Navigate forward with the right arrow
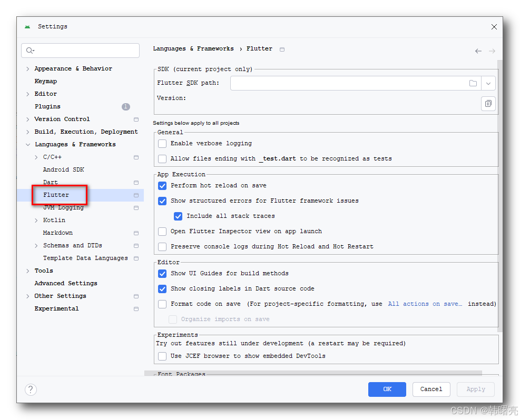The height and width of the screenshot is (420, 520). click(x=492, y=51)
